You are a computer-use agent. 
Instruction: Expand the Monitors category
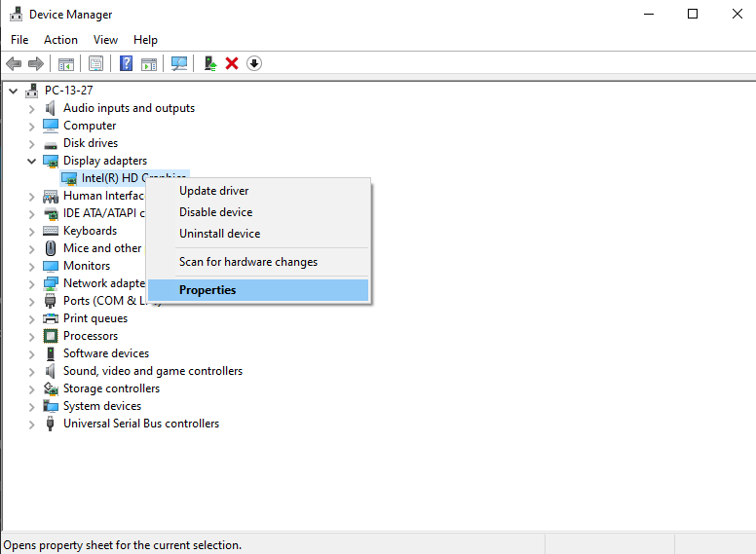point(31,267)
